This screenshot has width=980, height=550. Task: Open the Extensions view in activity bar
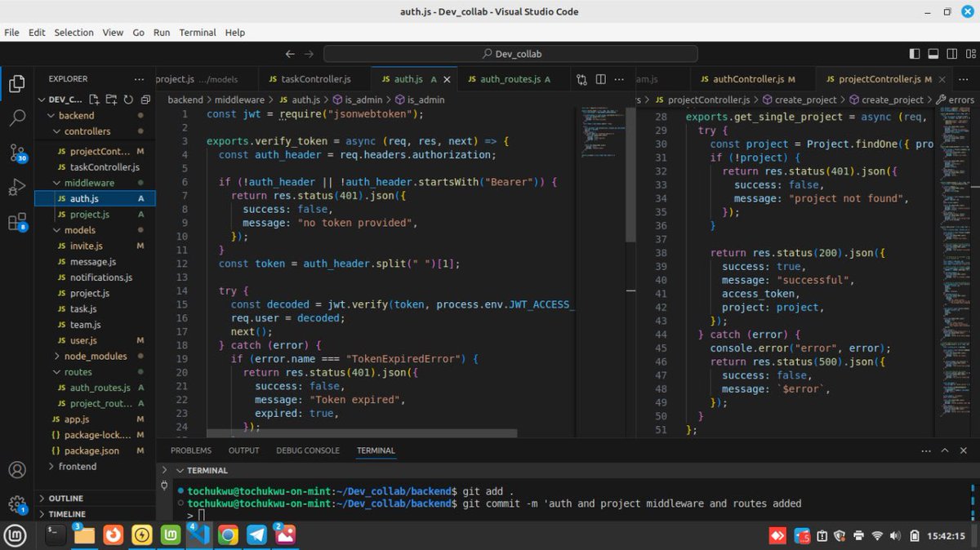(16, 222)
